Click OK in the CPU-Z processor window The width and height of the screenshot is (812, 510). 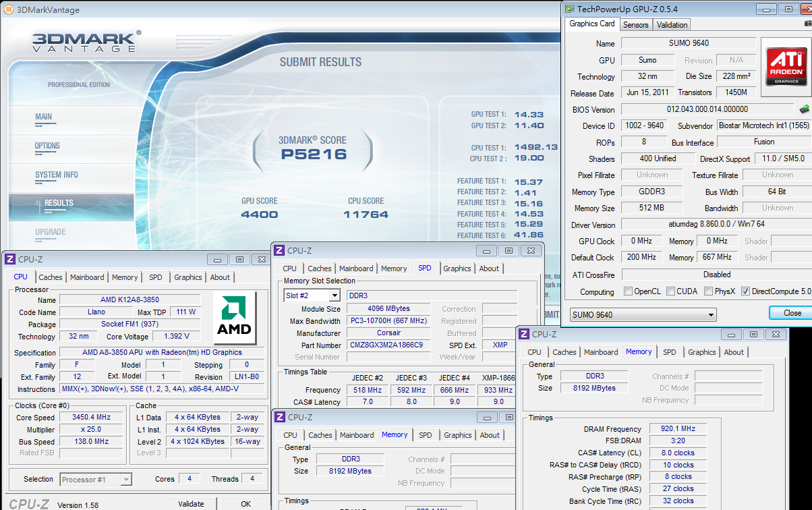246,503
